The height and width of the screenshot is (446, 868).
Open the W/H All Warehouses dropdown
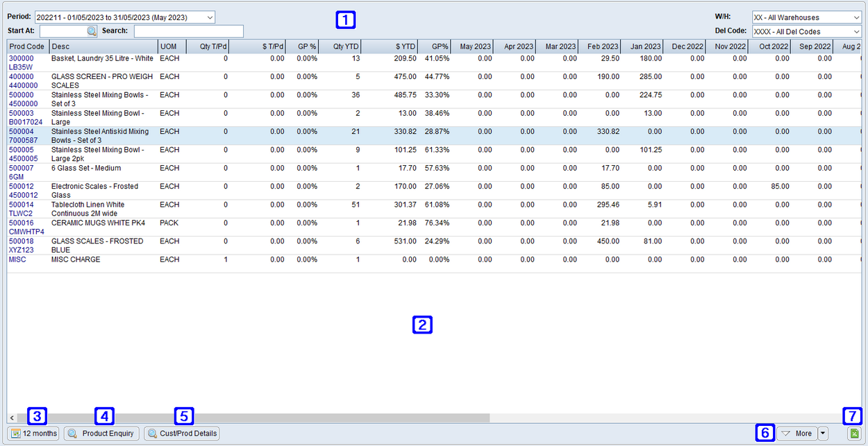(x=858, y=17)
